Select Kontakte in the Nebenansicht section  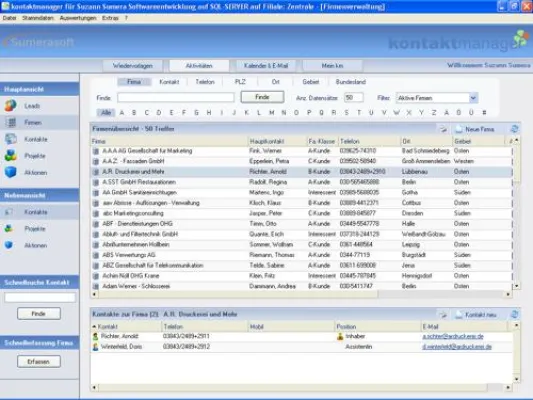coord(36,212)
